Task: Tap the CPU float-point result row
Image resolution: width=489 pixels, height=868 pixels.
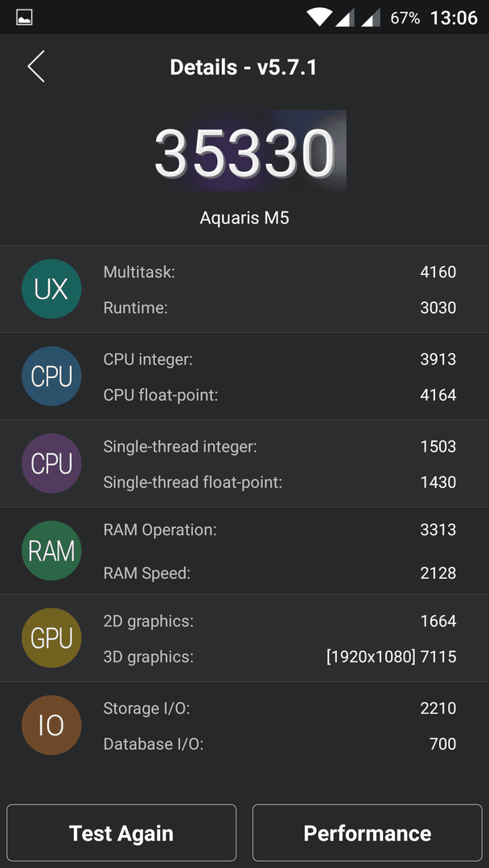Action: tap(280, 395)
